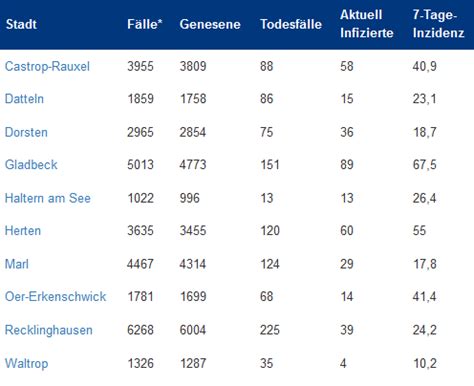
Task: Select the Fälle* column header
Action: pos(145,24)
